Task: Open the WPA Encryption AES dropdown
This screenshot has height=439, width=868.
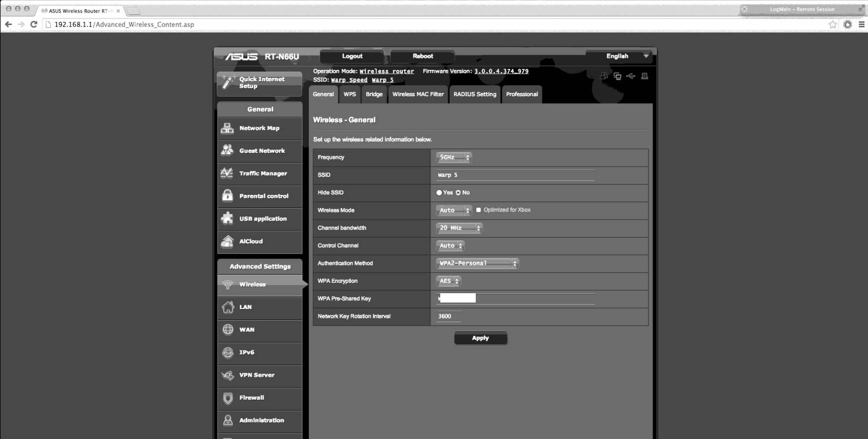Action: coord(448,281)
